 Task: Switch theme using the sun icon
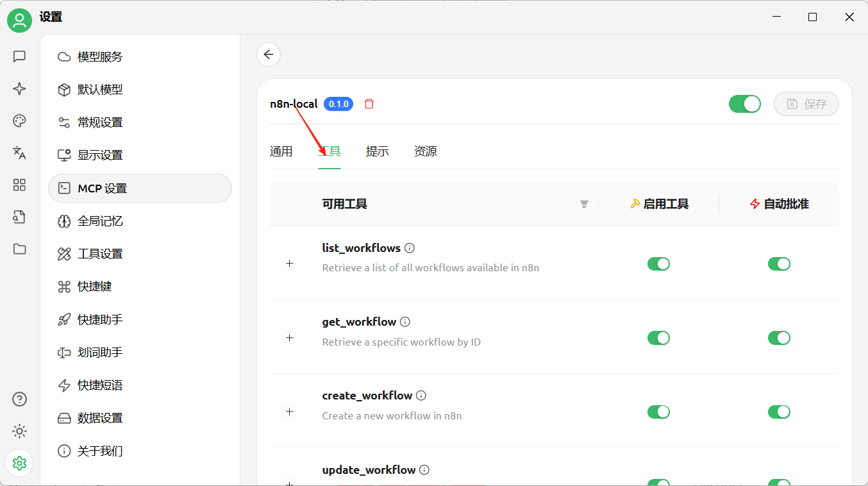[19, 432]
